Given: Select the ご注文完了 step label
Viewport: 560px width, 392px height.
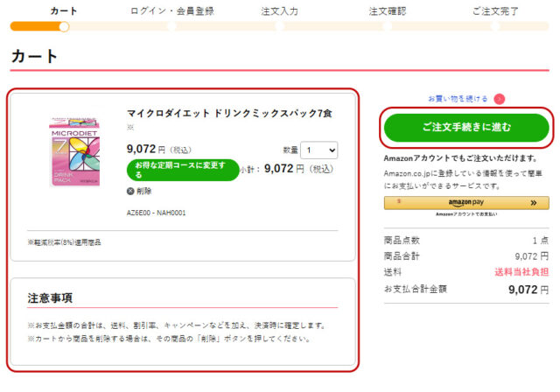Looking at the screenshot, I should coord(495,10).
